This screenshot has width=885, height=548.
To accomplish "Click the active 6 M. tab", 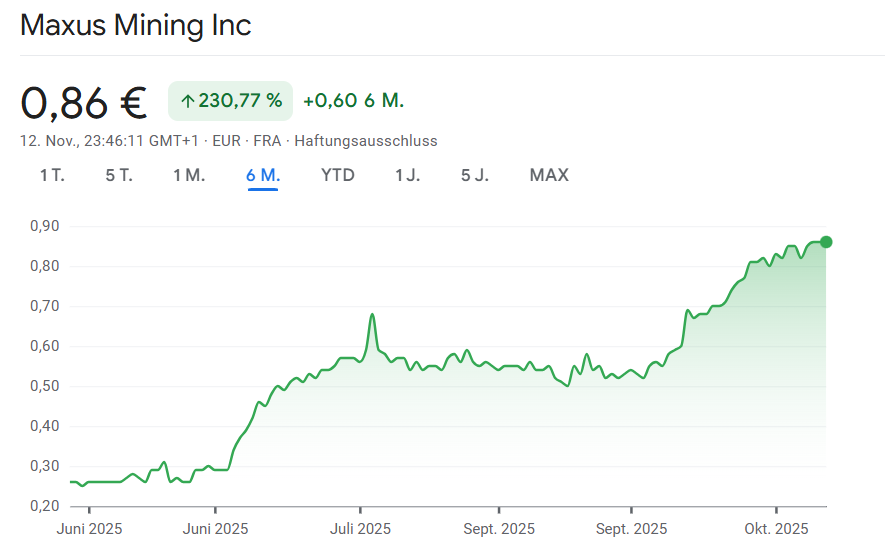I will pos(263,175).
